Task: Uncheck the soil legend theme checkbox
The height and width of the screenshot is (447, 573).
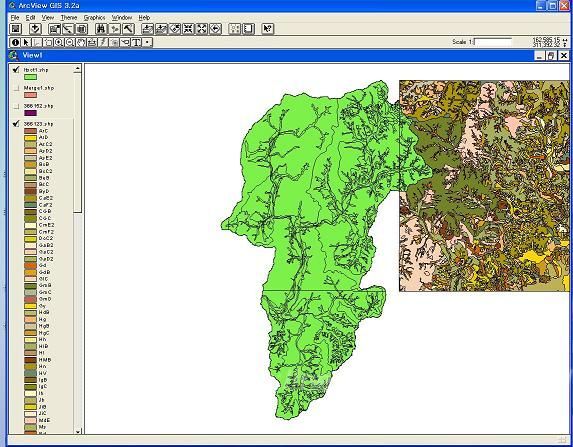Action: pyautogui.click(x=16, y=124)
